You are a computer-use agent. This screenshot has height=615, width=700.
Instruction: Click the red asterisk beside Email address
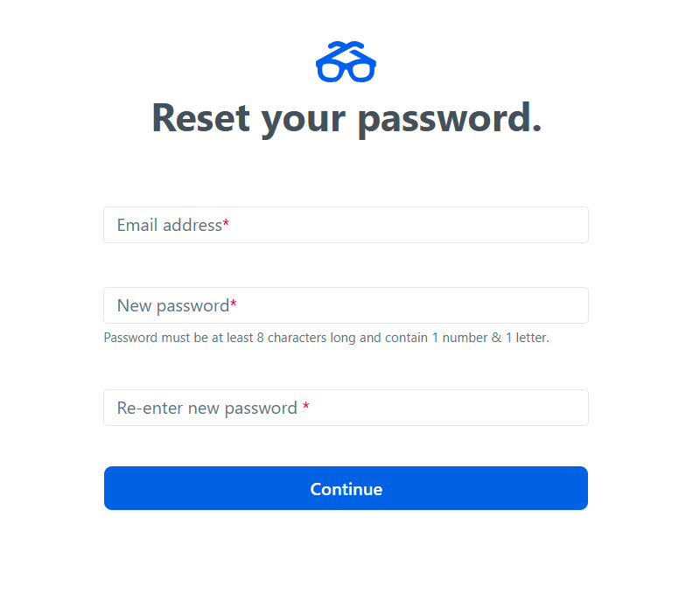[x=226, y=225]
